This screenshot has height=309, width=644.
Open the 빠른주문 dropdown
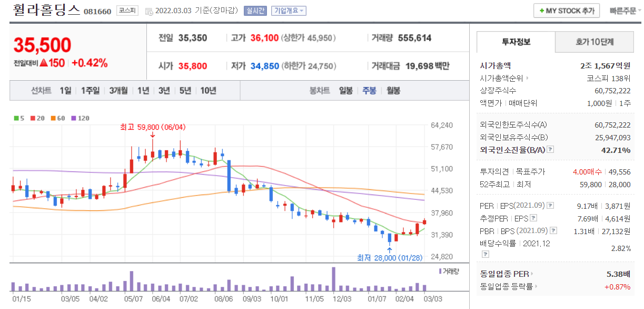[x=625, y=11]
